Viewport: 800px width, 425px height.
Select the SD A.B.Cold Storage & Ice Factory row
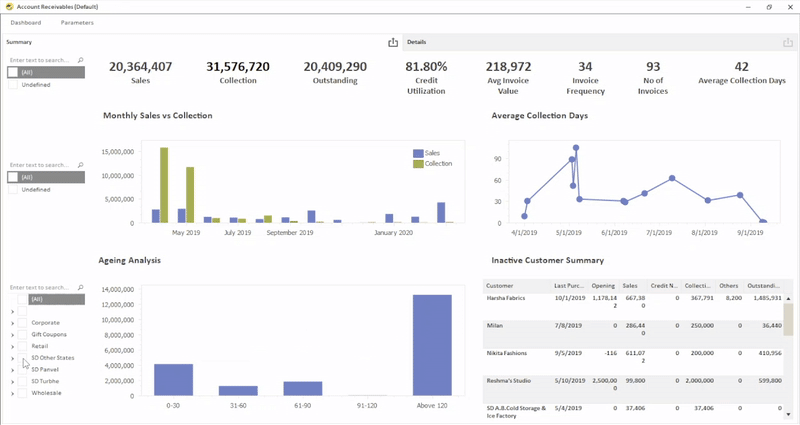[633, 412]
